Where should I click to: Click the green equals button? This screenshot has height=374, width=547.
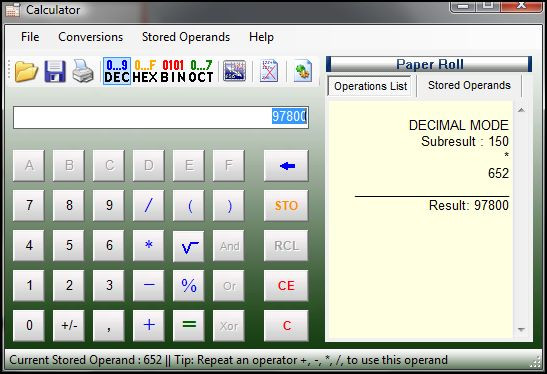click(188, 326)
